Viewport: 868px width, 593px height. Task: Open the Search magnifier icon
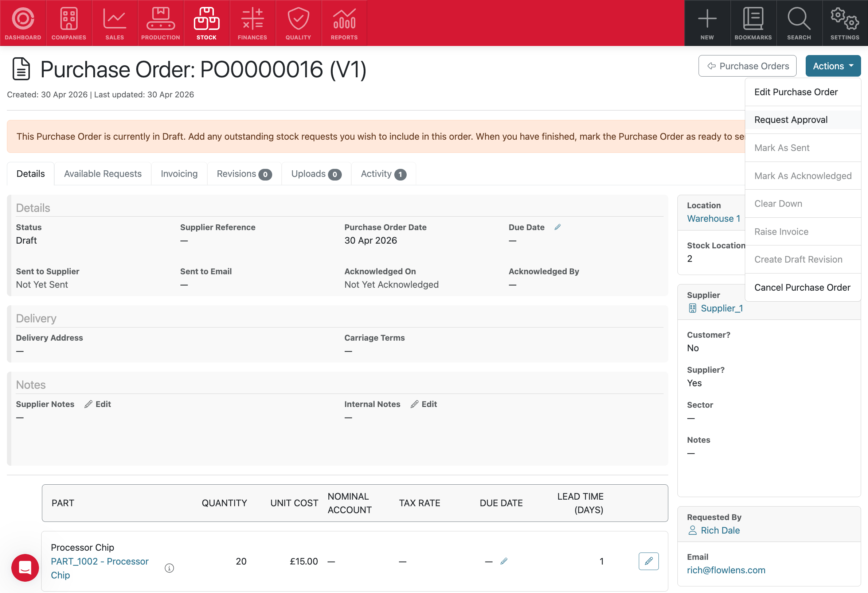click(x=799, y=23)
